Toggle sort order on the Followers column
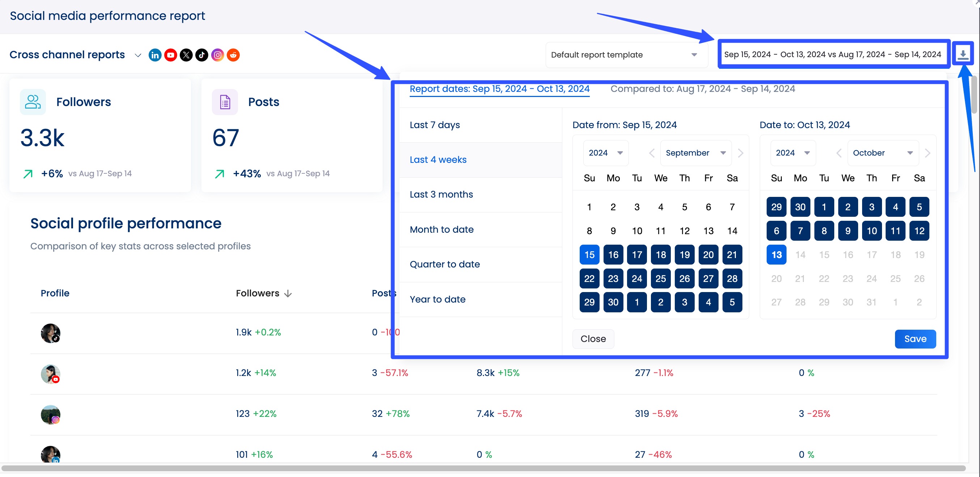 click(288, 293)
